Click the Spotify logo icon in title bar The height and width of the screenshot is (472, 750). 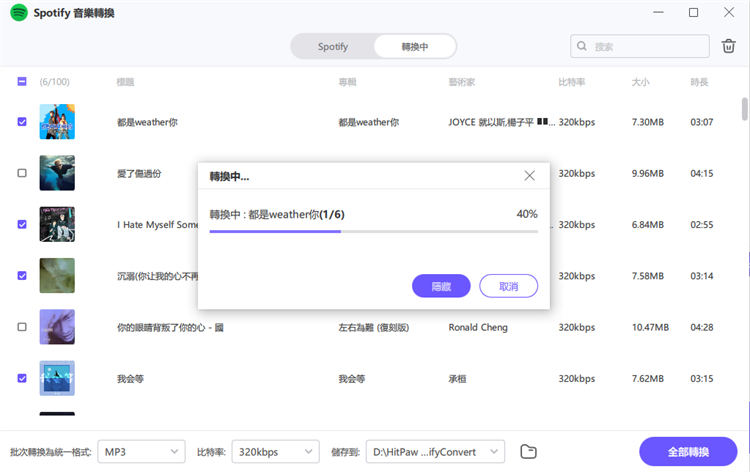tap(19, 12)
